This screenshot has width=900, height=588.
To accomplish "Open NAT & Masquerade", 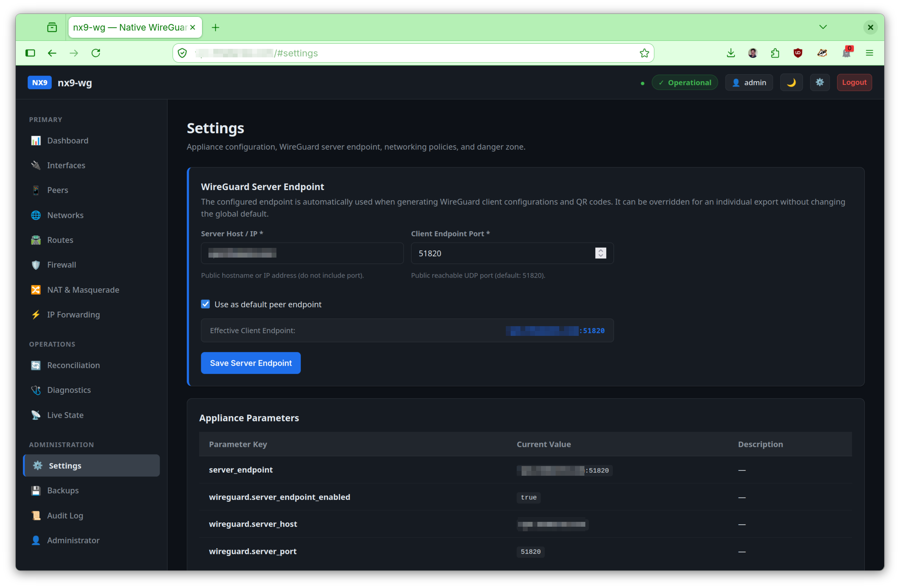I will click(x=91, y=290).
